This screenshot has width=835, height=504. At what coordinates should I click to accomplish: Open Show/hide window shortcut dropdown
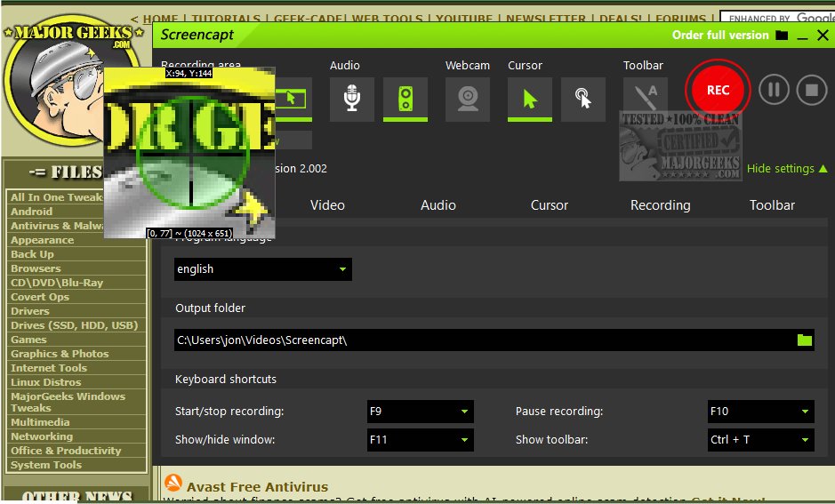tap(420, 440)
